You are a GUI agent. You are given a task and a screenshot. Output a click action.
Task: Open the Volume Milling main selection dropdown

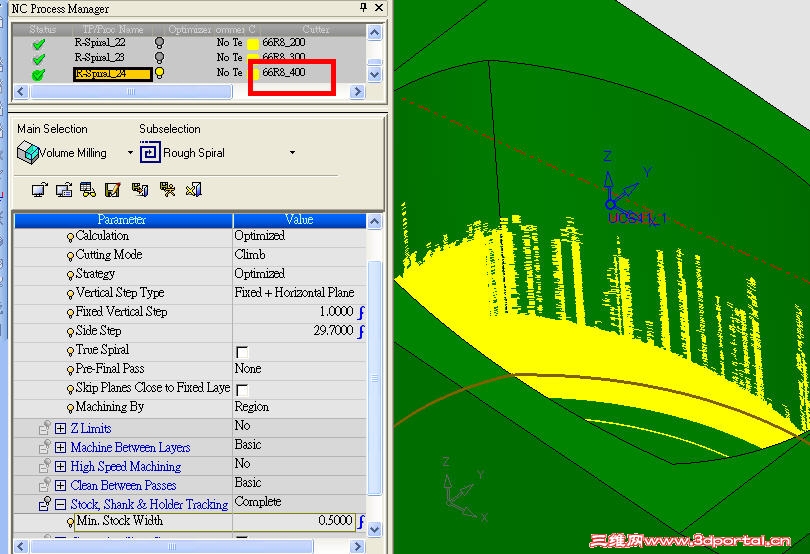tap(130, 153)
